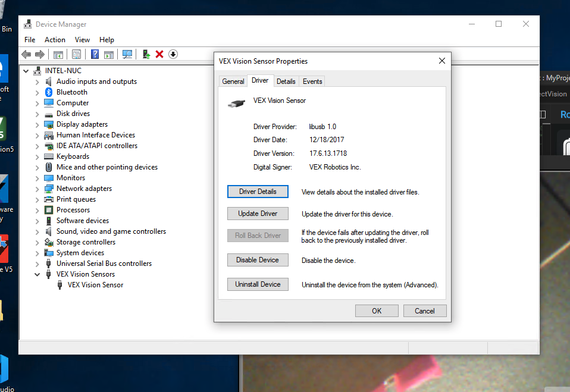The image size is (570, 392).
Task: Select the VEX Vision Sensor child device
Action: coord(95,285)
